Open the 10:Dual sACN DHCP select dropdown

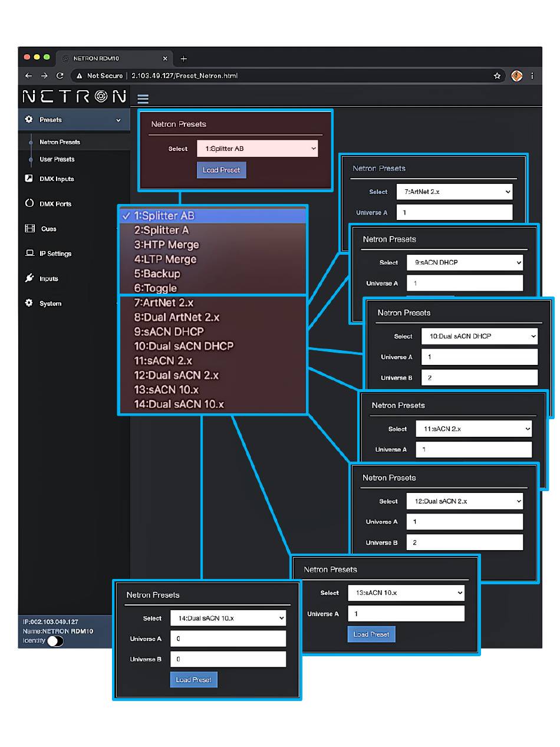click(x=479, y=336)
